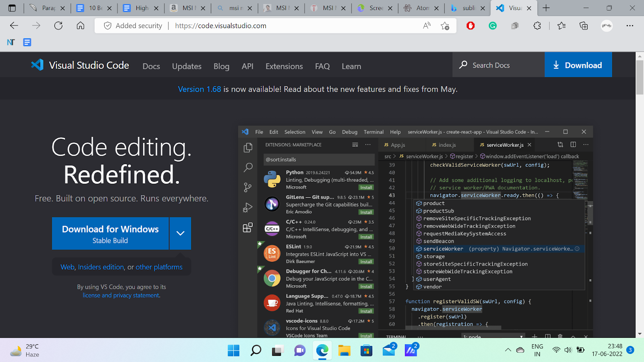Image resolution: width=644 pixels, height=362 pixels.
Task: Open Windows Search from the taskbar
Action: [256, 350]
